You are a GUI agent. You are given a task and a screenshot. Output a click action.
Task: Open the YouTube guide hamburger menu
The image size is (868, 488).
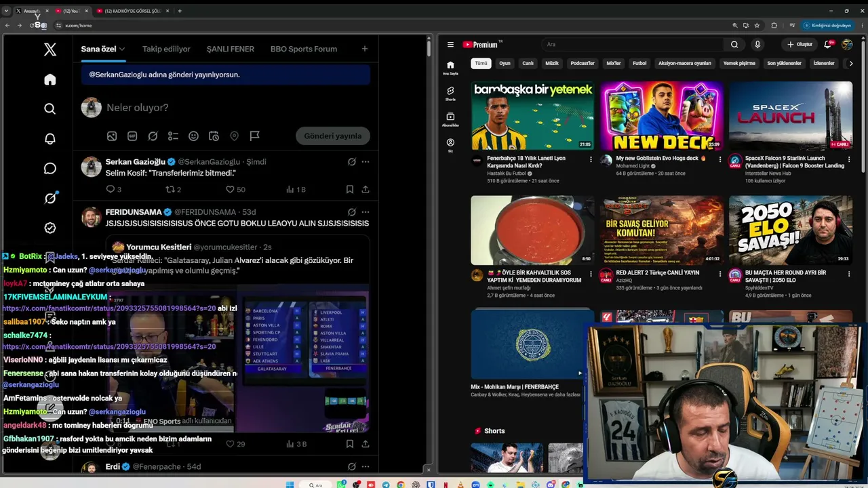(x=450, y=45)
